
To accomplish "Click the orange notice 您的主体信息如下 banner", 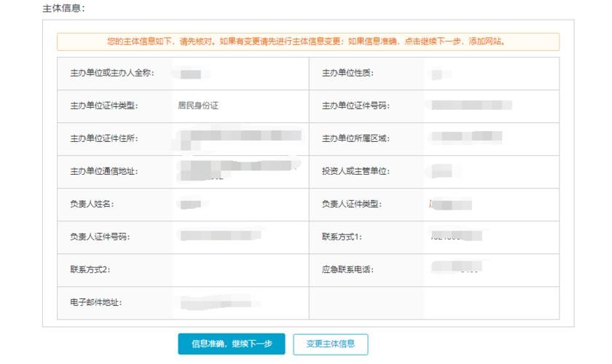I will coord(308,41).
